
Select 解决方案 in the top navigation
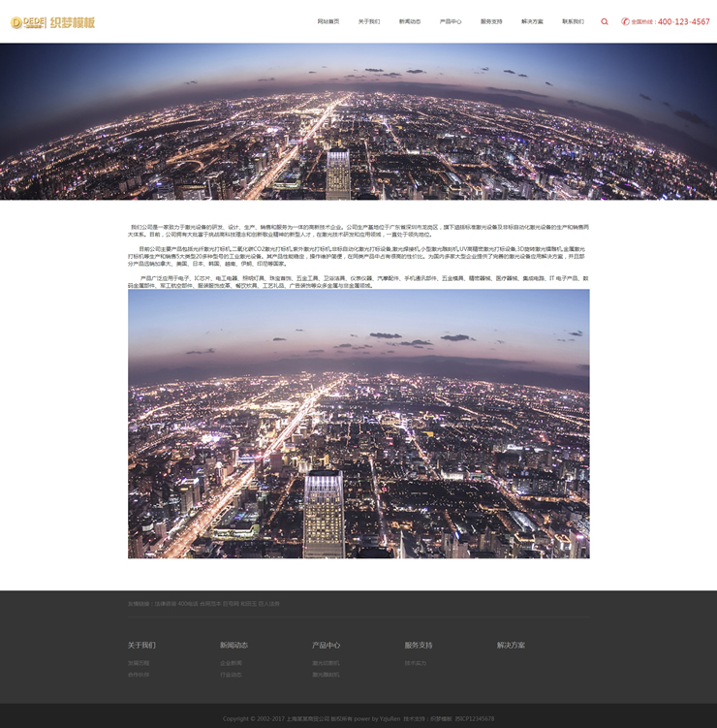[532, 21]
